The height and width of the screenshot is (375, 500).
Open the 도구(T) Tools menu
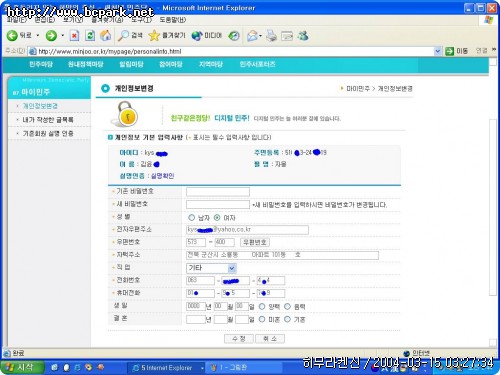pyautogui.click(x=141, y=20)
